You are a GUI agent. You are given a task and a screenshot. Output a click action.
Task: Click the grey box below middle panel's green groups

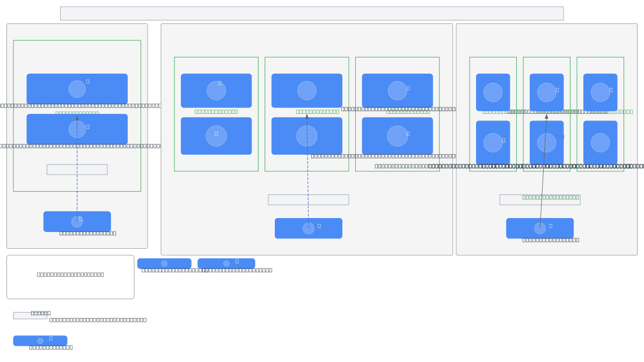tap(309, 200)
